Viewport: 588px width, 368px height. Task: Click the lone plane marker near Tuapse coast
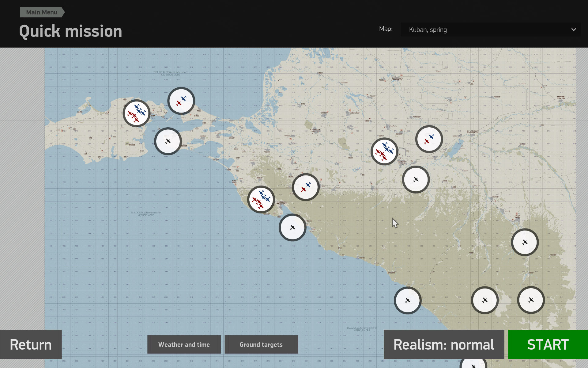tap(407, 301)
